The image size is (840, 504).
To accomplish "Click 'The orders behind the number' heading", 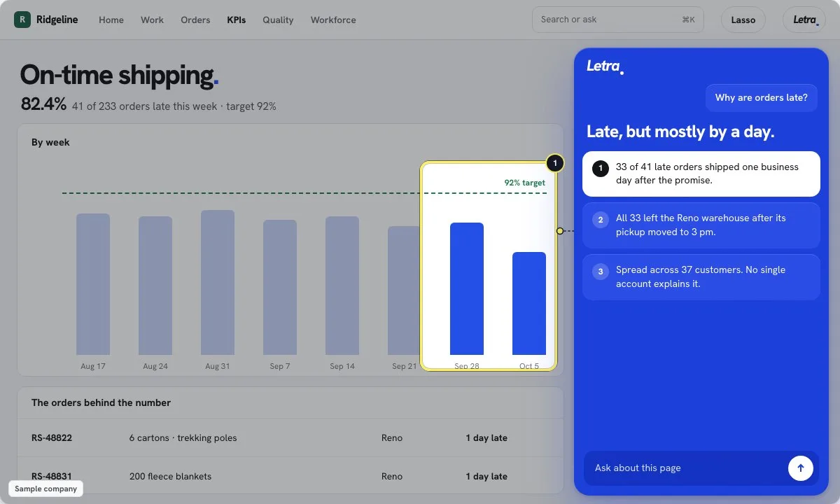I will pos(101,402).
